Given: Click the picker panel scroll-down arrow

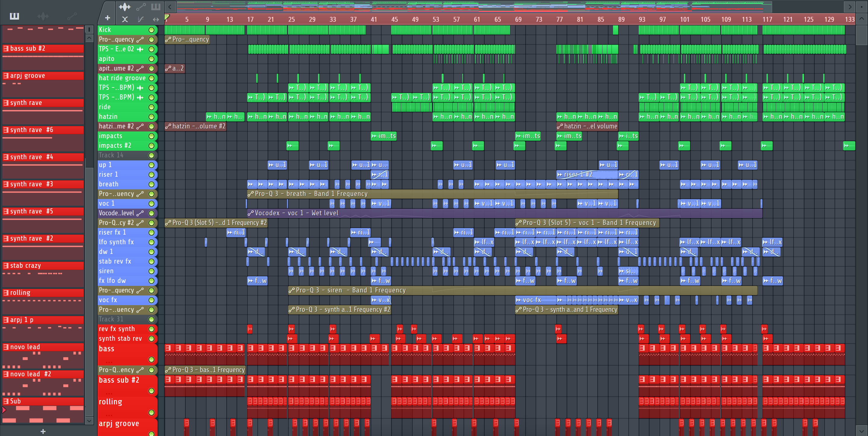Looking at the screenshot, I should [x=89, y=421].
